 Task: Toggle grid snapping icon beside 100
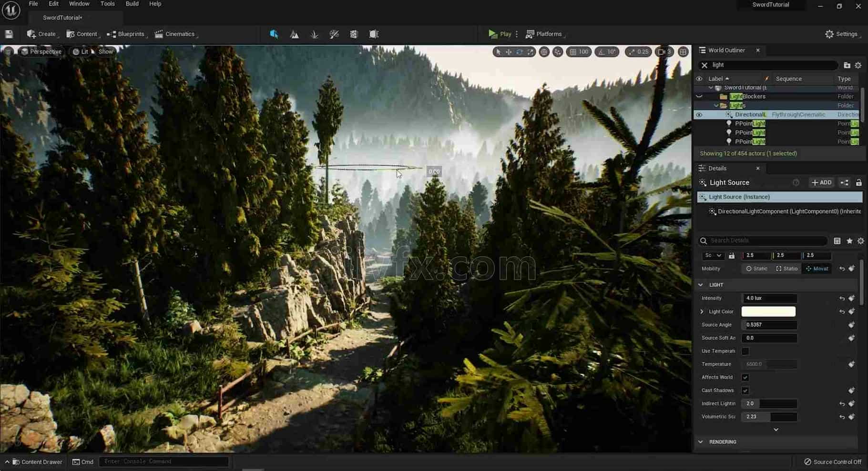573,51
